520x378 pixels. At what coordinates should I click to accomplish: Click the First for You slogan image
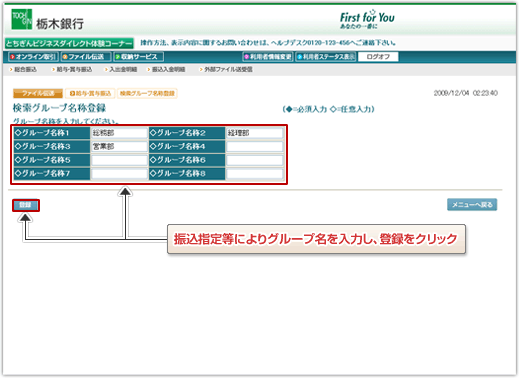click(x=367, y=20)
